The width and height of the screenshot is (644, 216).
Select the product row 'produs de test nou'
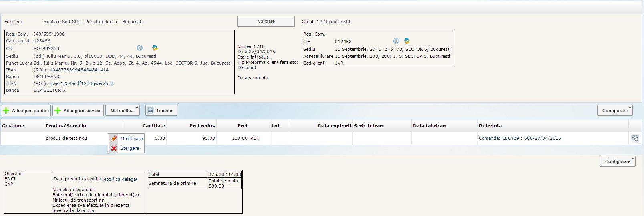pos(66,138)
